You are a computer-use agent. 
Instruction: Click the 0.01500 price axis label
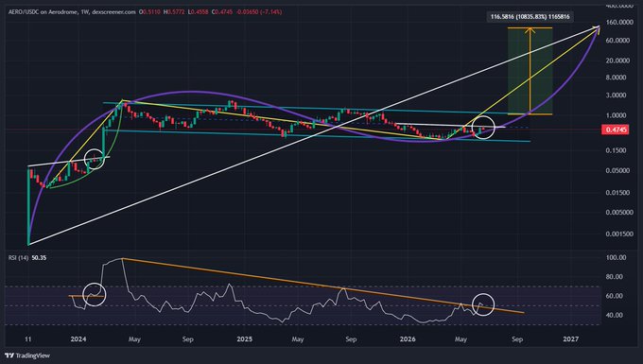[618, 193]
